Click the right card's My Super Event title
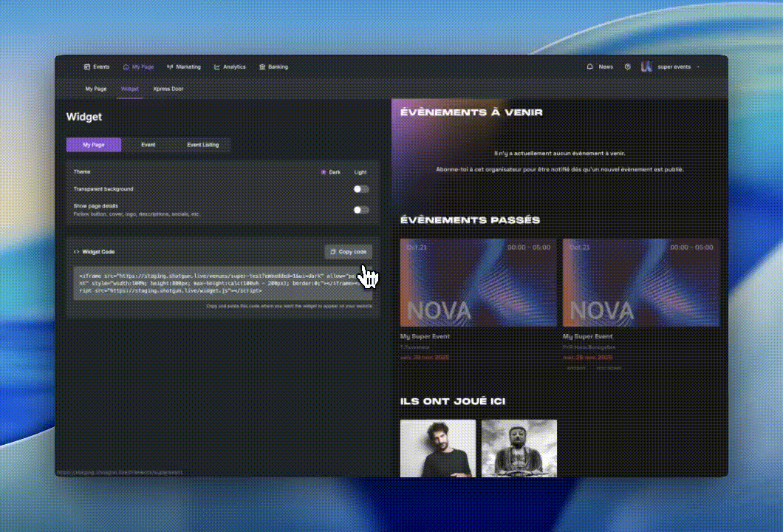Viewport: 783px width, 532px height. coord(588,337)
